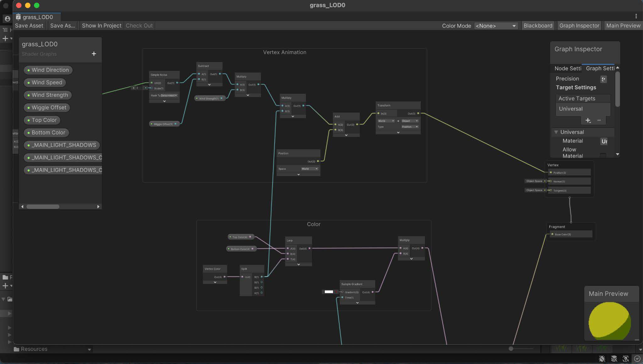Add an active target with plus button
Viewport: 643px width, 364px height.
pos(588,120)
